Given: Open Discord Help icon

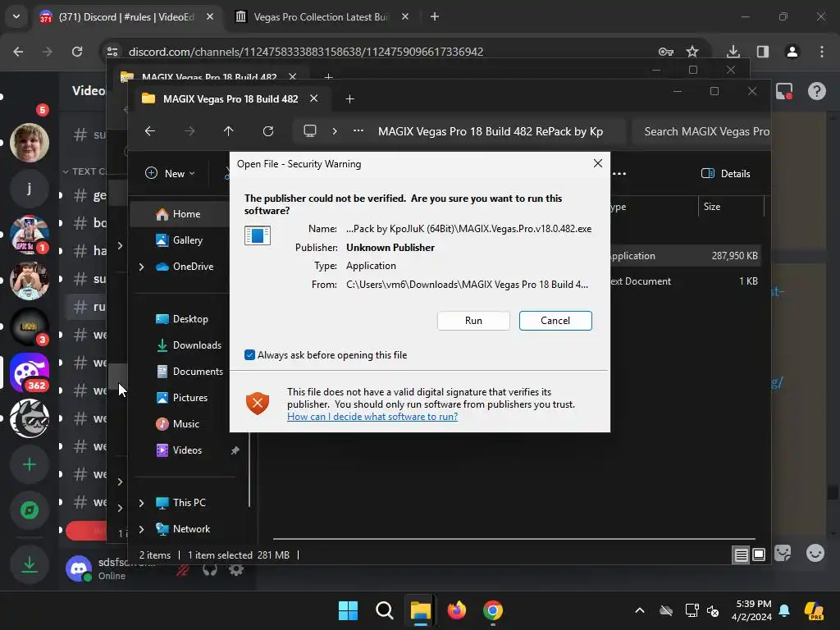Looking at the screenshot, I should click(x=816, y=91).
